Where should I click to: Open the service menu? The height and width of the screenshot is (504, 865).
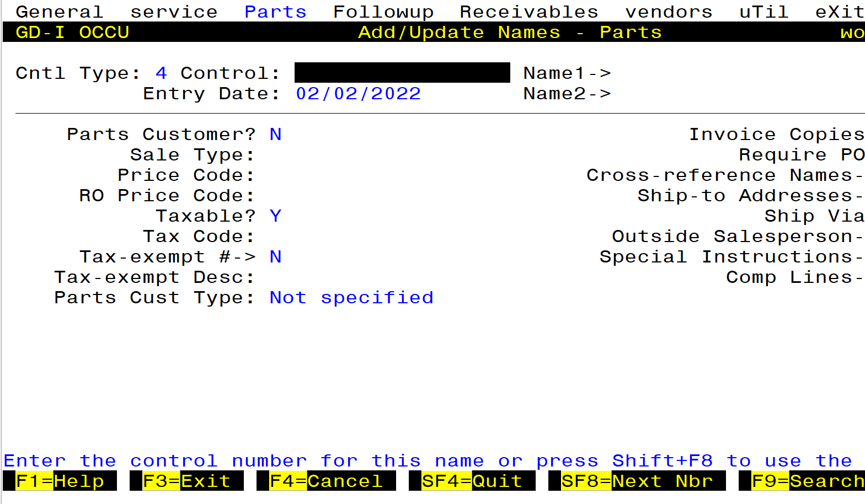tap(174, 12)
